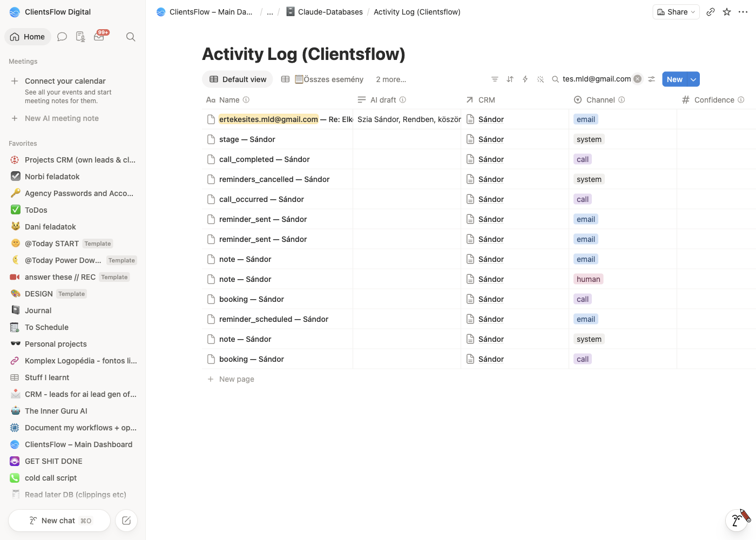This screenshot has height=540, width=756.
Task: Open the Channel column header menu
Action: pos(599,100)
